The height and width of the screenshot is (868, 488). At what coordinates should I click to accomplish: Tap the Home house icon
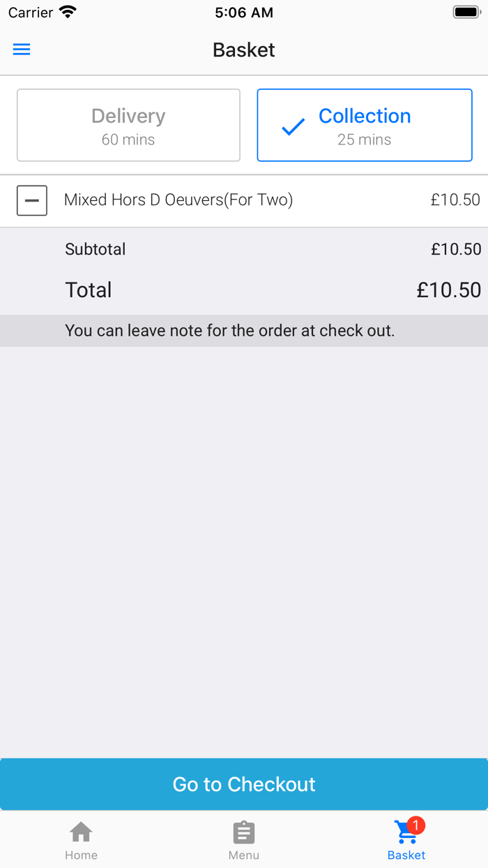[81, 832]
